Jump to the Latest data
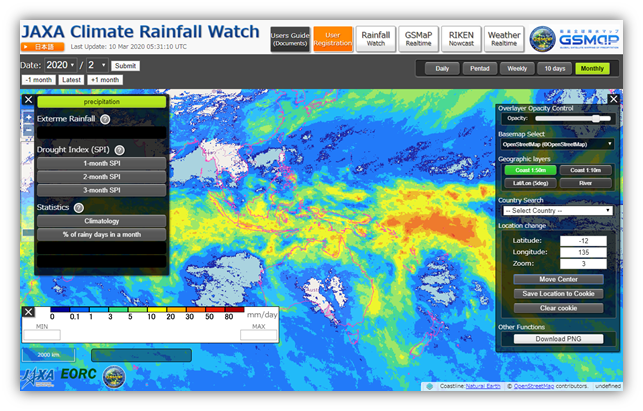 coord(71,80)
